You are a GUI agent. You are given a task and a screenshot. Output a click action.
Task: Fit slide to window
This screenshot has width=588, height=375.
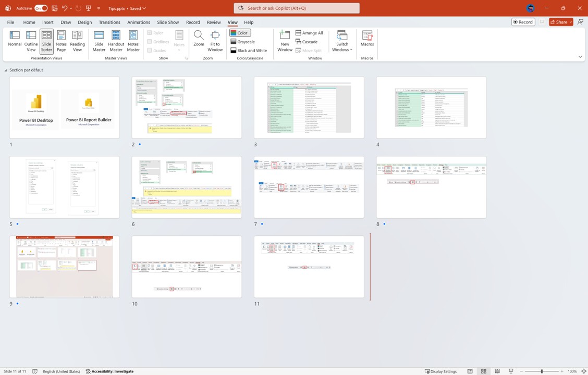click(x=215, y=41)
